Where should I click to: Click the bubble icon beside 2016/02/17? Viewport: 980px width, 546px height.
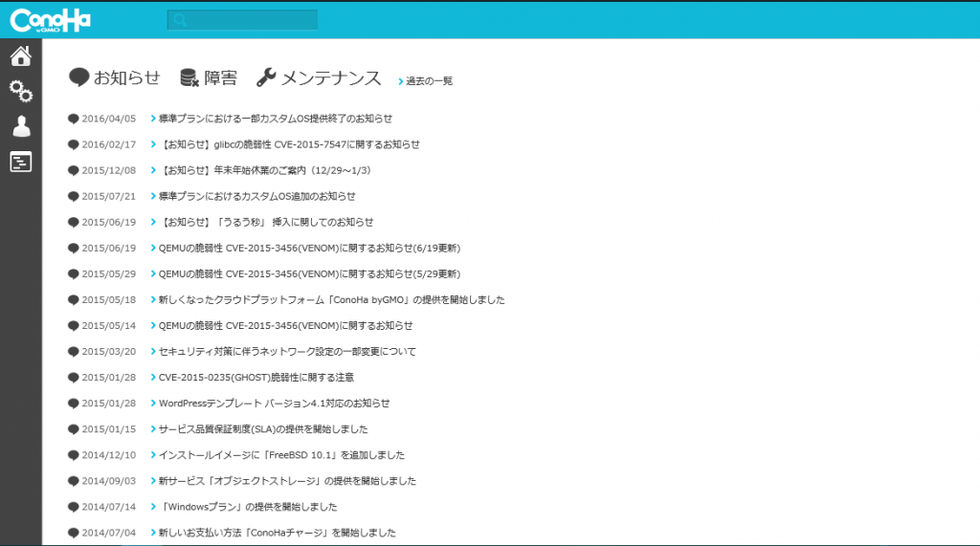point(73,145)
